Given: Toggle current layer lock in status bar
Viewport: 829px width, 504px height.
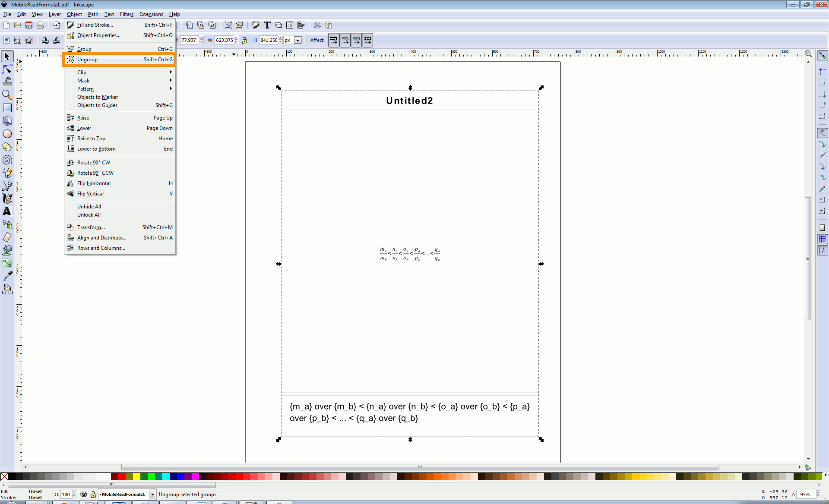Looking at the screenshot, I should click(x=93, y=495).
